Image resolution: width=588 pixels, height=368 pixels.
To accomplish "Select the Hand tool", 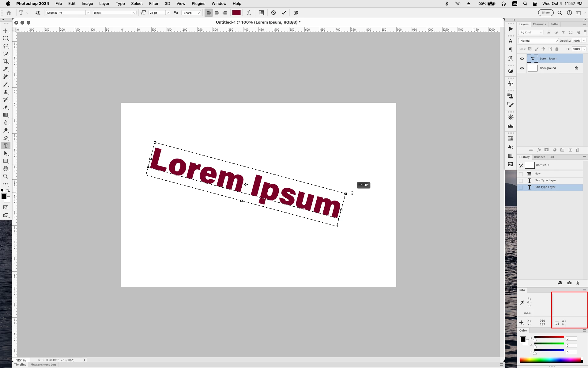I will 6,169.
